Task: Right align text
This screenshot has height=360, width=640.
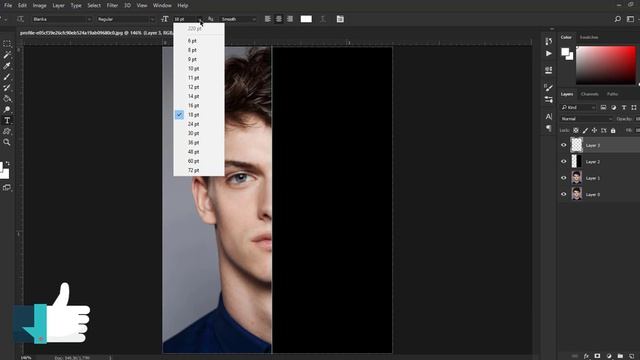Action: 290,19
